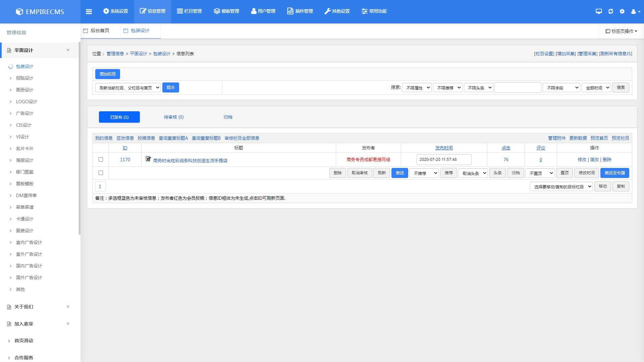Check the checkbox for ID 1170
This screenshot has height=362, width=644.
[101, 160]
